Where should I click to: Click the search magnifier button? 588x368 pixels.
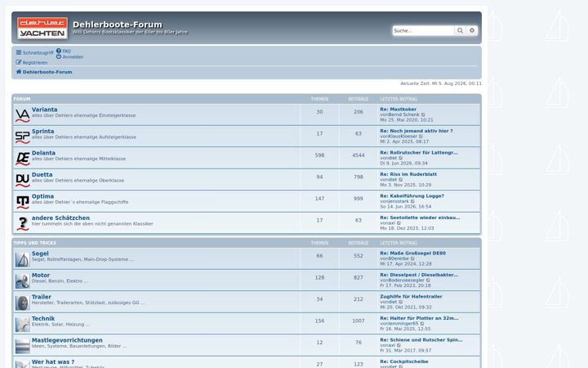point(460,30)
